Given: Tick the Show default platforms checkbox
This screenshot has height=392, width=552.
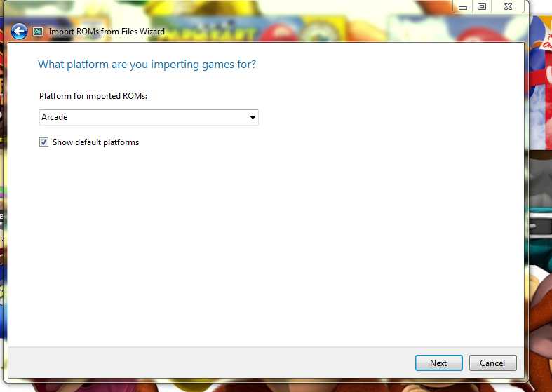Looking at the screenshot, I should click(44, 142).
